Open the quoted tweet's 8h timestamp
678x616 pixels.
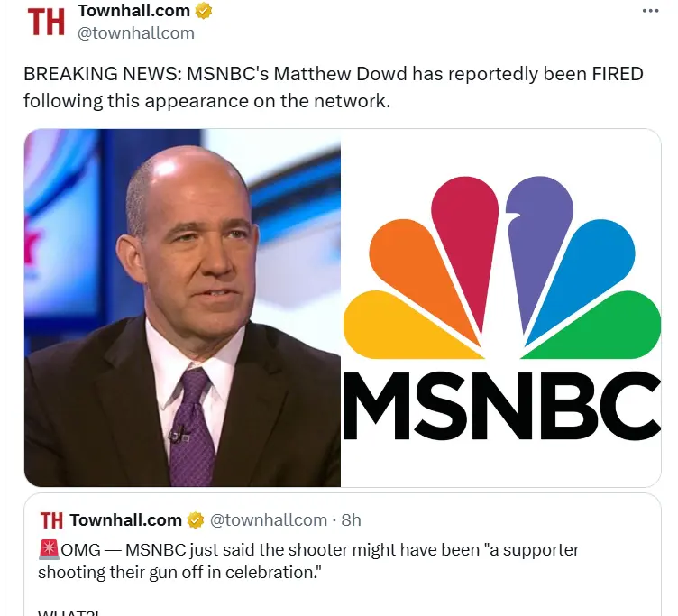click(x=351, y=520)
